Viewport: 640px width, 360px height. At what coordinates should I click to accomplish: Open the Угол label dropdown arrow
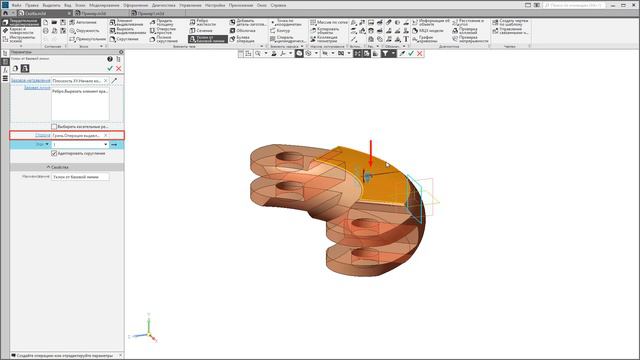point(47,144)
